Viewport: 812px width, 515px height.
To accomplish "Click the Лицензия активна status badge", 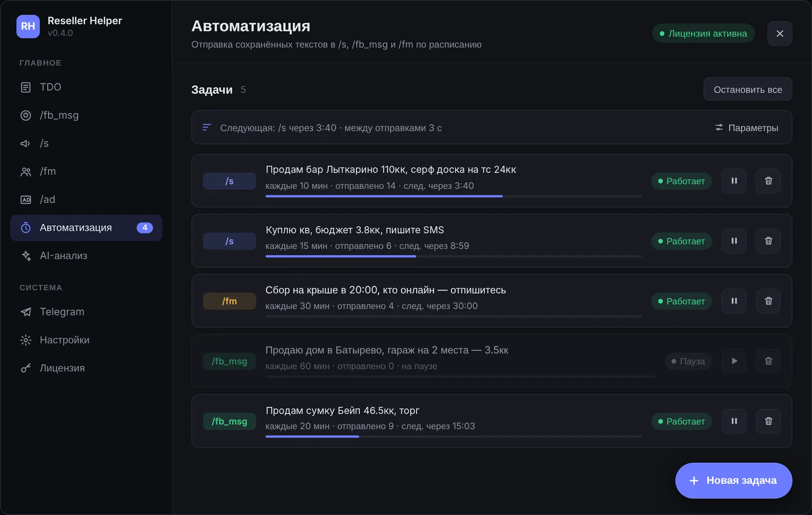I will click(703, 33).
